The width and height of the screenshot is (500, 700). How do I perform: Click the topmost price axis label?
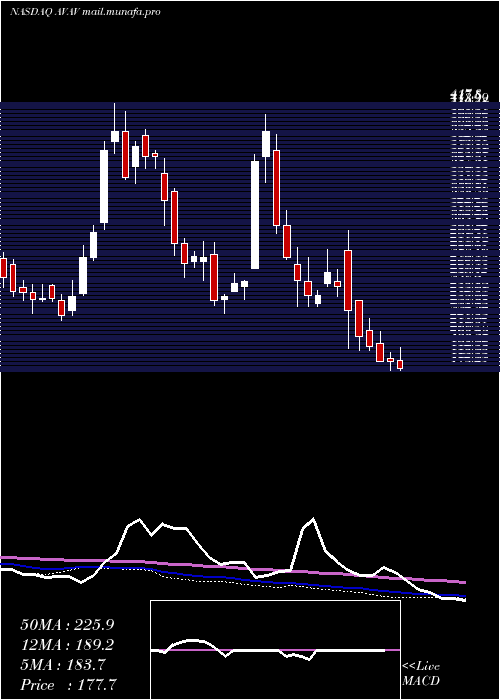click(469, 95)
